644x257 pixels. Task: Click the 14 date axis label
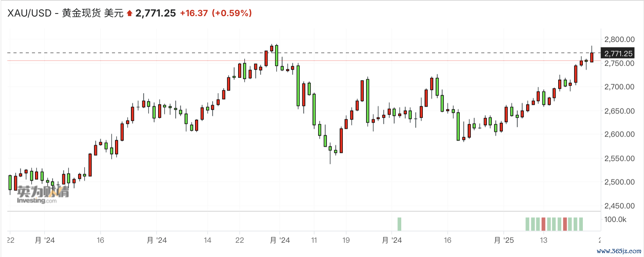tap(208, 240)
